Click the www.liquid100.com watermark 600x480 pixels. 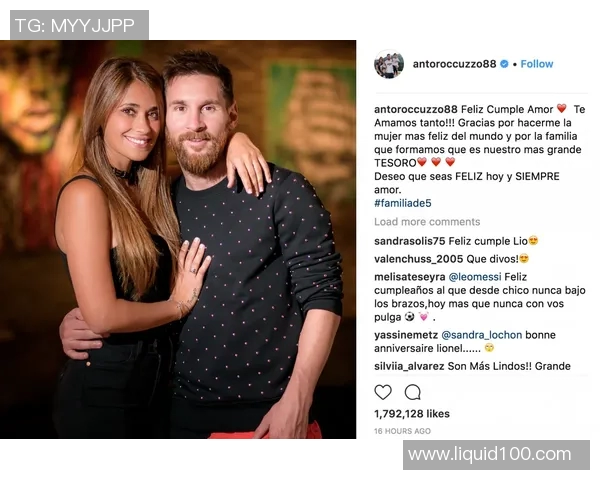pyautogui.click(x=496, y=455)
